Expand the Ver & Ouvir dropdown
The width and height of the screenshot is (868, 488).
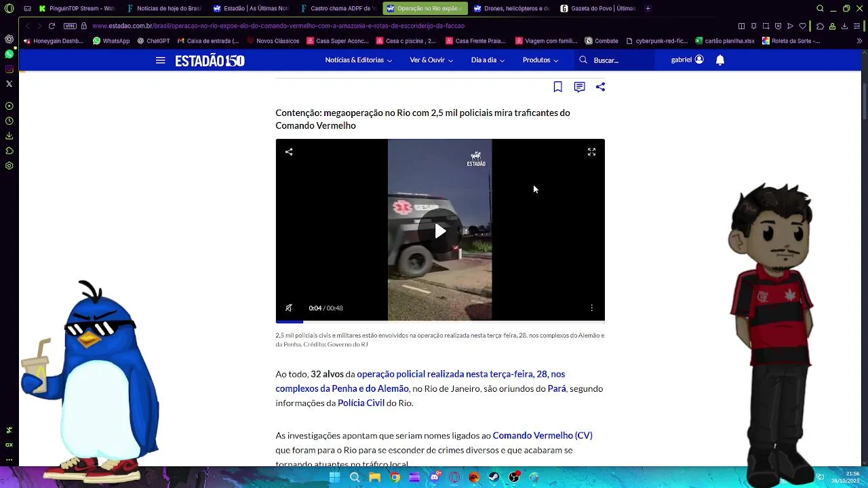431,60
